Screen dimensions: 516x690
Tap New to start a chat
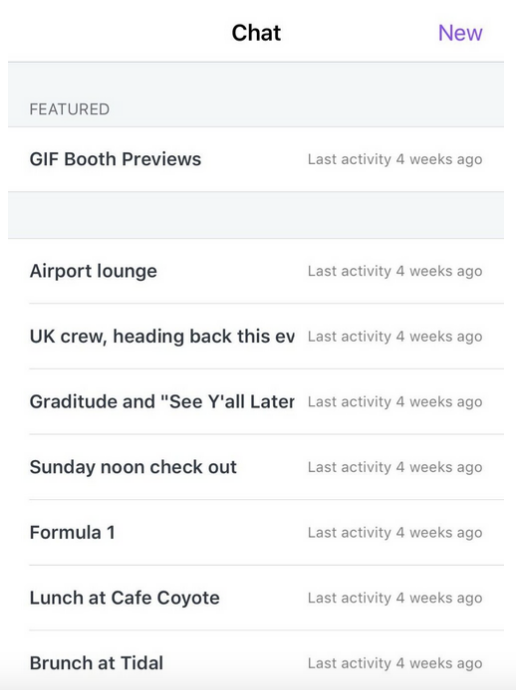pyautogui.click(x=460, y=33)
